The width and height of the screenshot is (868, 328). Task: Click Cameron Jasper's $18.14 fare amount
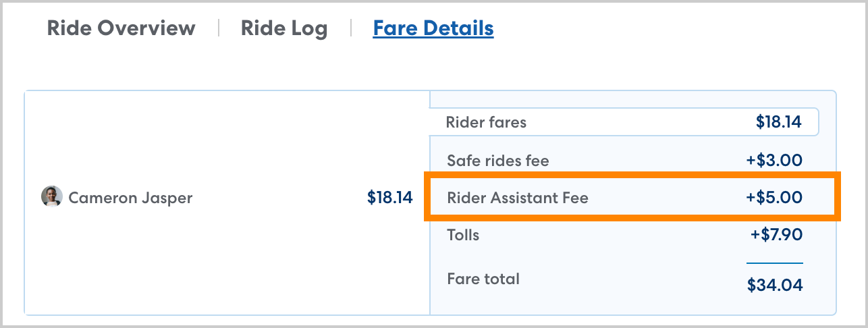(389, 197)
